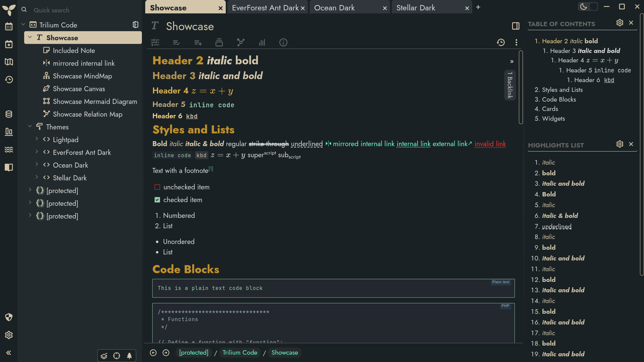Jump to Code Blocks in table of contents
Screen dimensions: 644x362
(559, 100)
